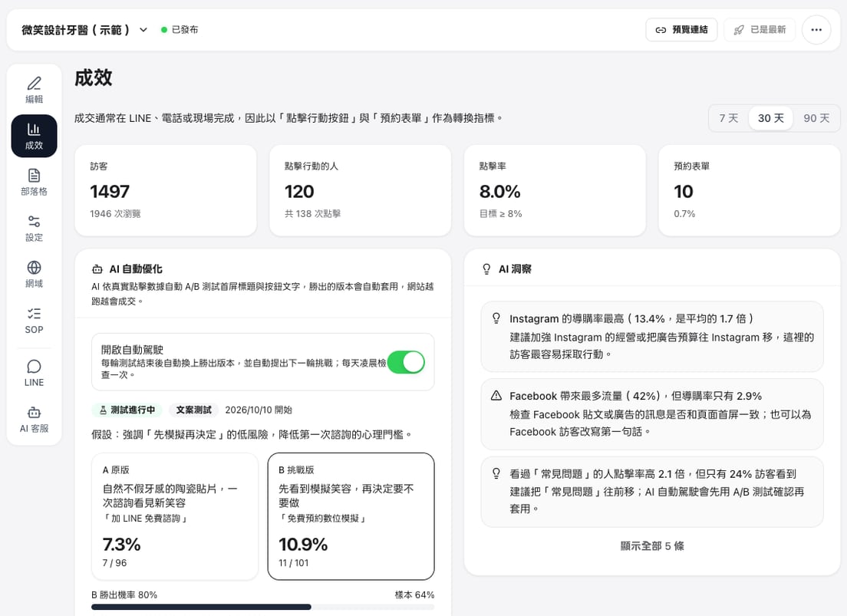847x616 pixels.
Task: Select the 30 天 range tab
Action: pyautogui.click(x=770, y=118)
